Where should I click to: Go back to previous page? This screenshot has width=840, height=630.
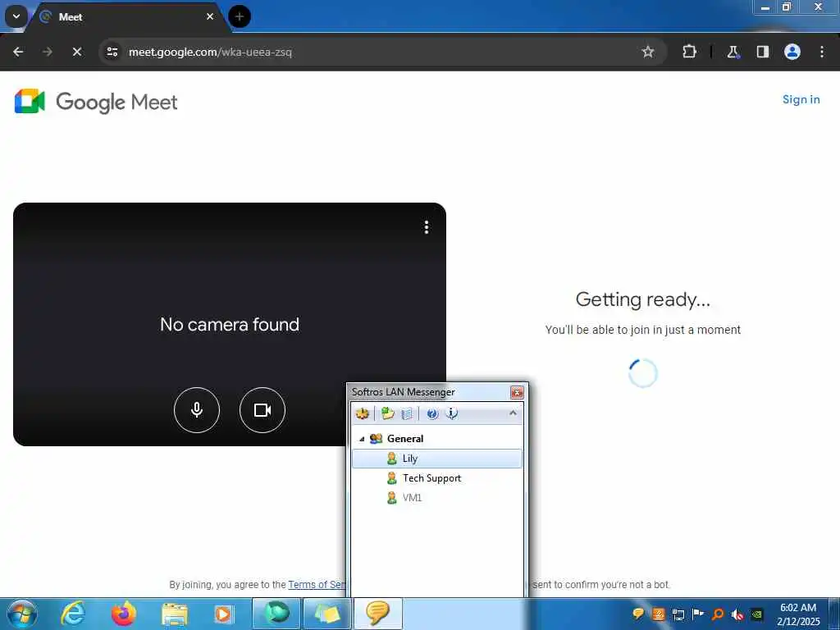tap(18, 52)
